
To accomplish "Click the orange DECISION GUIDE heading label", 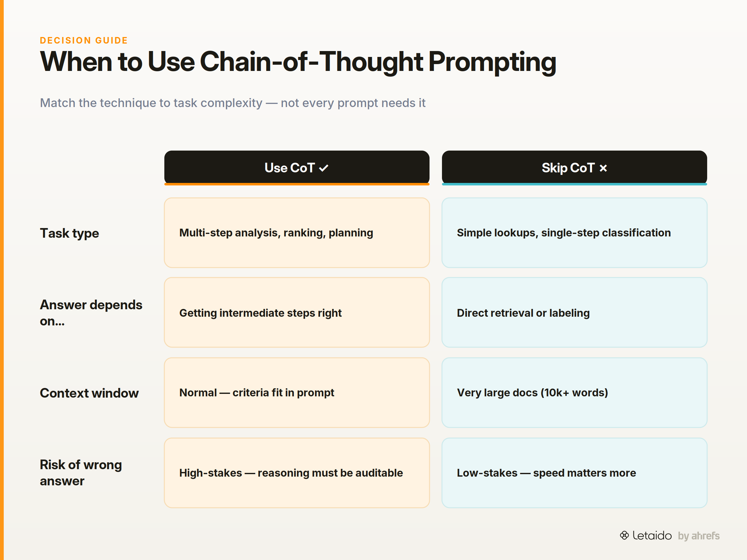I will point(84,40).
